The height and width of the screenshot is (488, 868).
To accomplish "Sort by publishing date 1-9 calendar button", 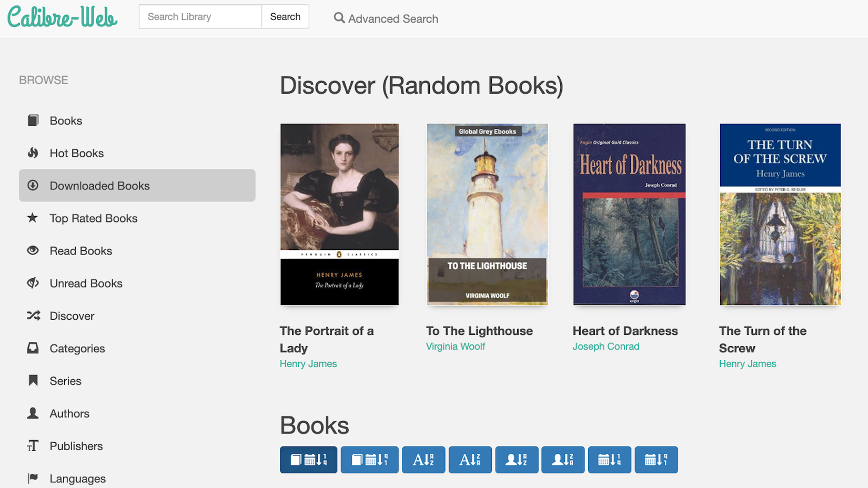I will coord(610,460).
